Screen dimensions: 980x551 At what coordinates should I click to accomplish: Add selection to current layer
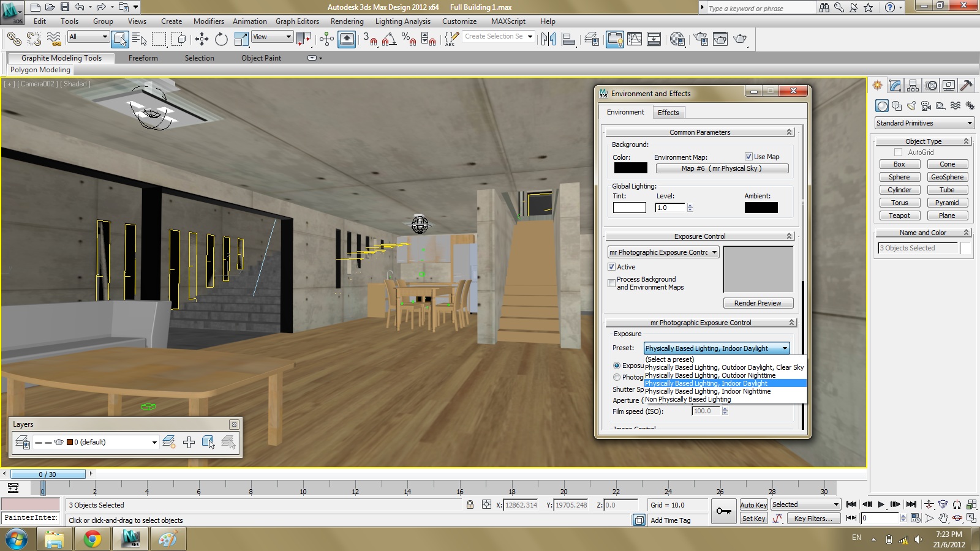pos(189,442)
